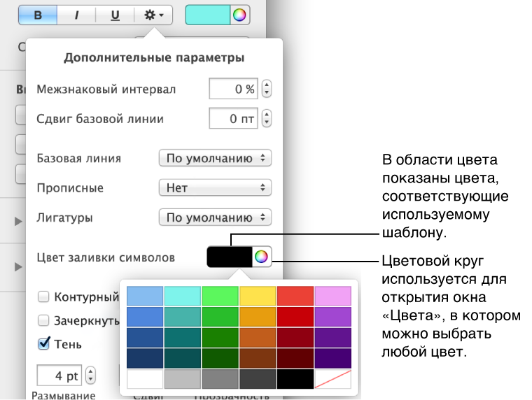Image resolution: width=532 pixels, height=400 pixels.
Task: Open the gear advanced options menu
Action: (153, 15)
